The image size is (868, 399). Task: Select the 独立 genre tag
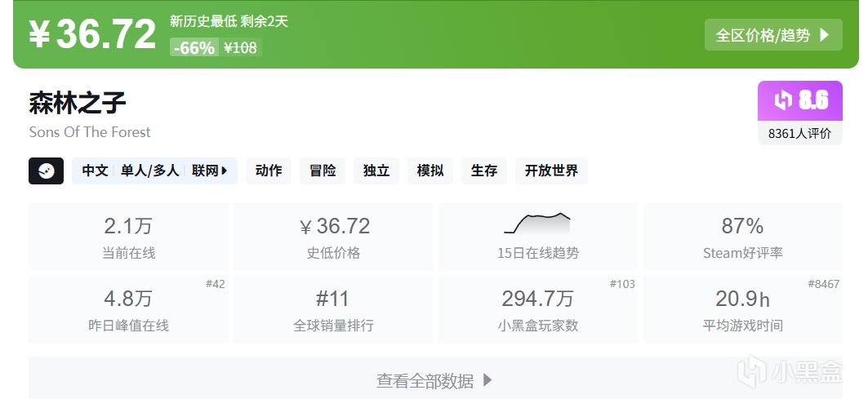pos(376,171)
